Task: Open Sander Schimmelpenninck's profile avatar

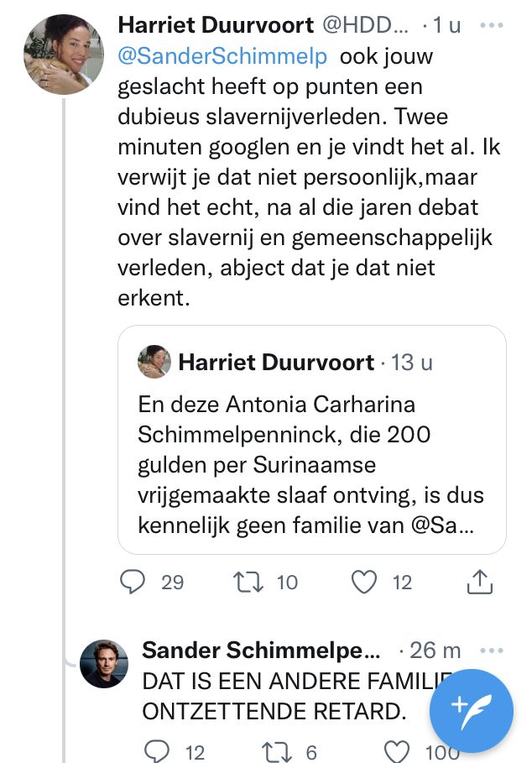Action: click(x=104, y=664)
